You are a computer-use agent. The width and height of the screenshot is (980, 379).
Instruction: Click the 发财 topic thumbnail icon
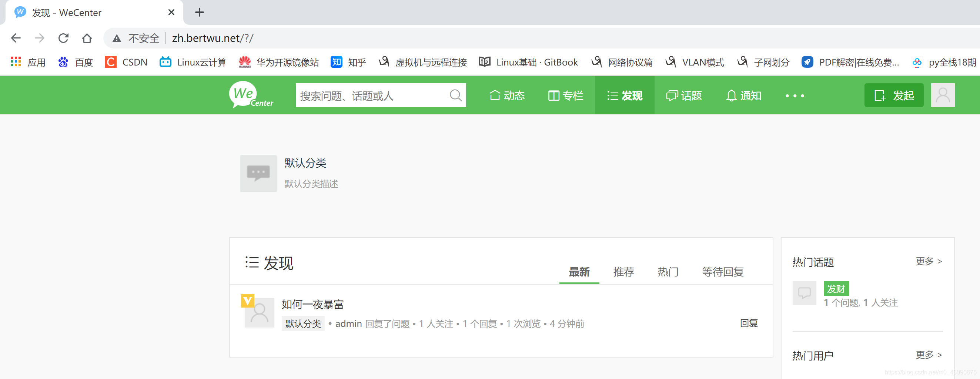(804, 293)
